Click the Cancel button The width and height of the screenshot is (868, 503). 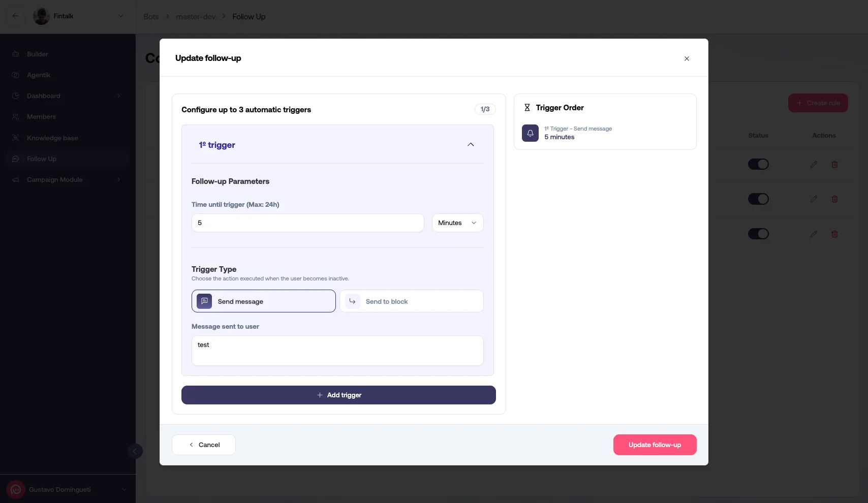tap(204, 445)
